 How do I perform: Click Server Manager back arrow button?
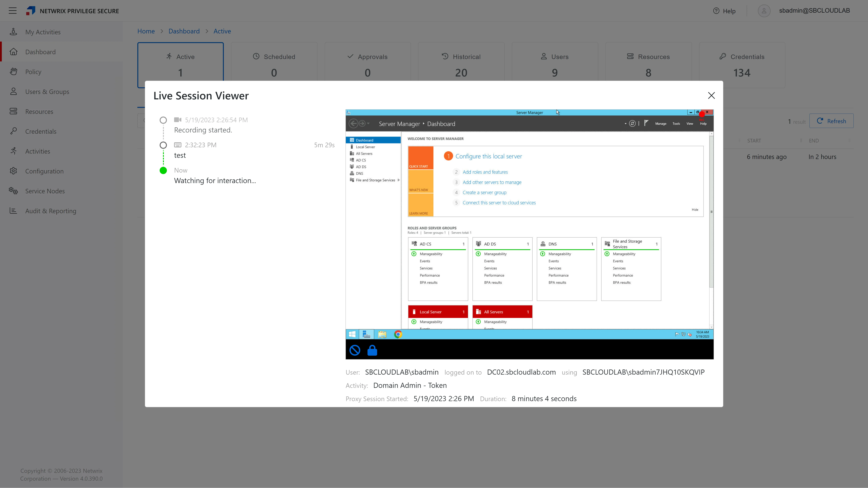click(353, 124)
